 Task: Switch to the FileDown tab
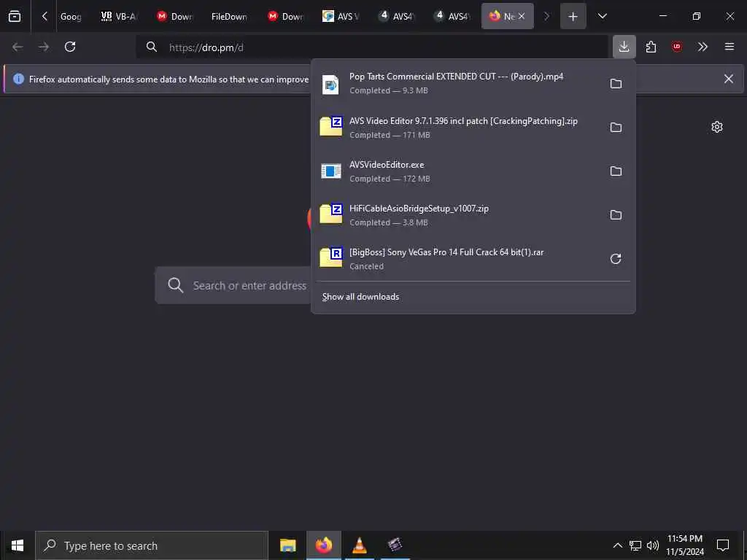tap(229, 16)
